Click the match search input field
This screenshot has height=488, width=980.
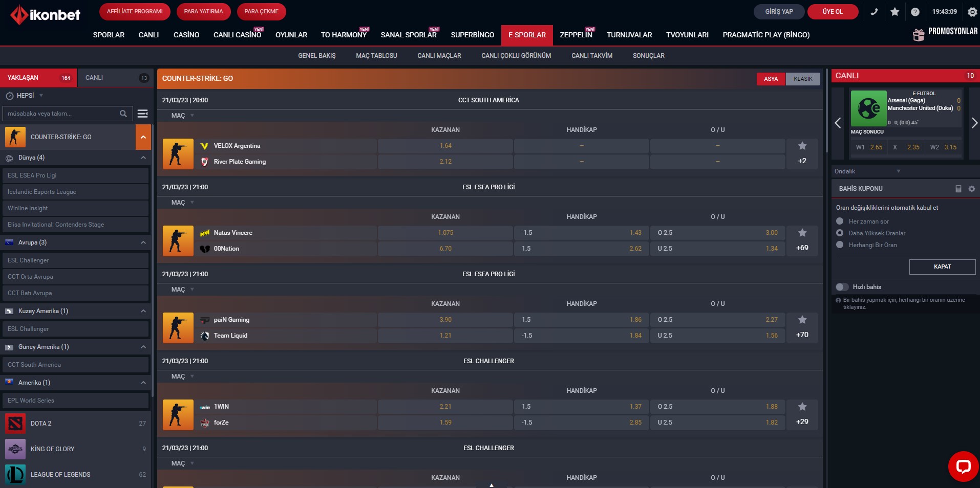click(x=61, y=114)
